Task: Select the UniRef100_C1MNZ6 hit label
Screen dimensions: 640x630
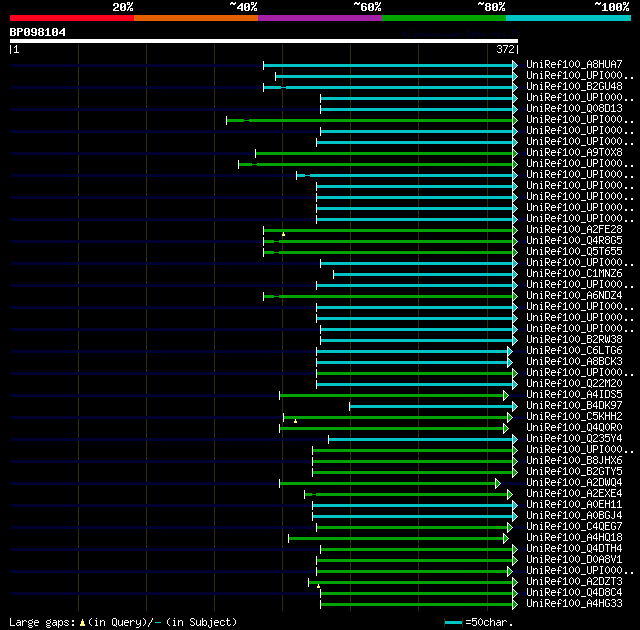Action: [574, 274]
